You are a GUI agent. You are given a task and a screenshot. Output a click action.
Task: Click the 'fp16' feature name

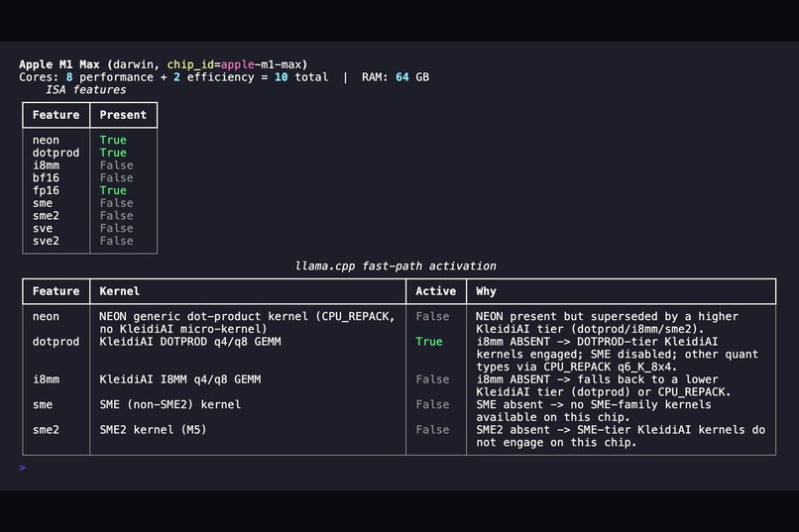click(x=46, y=190)
